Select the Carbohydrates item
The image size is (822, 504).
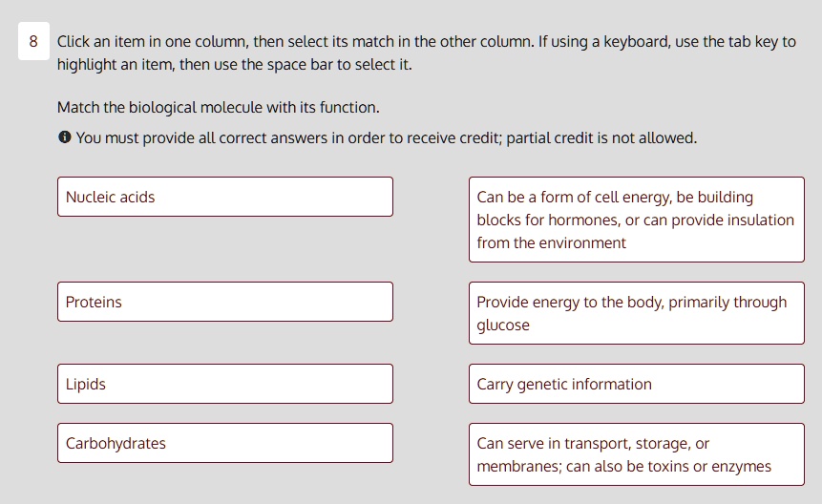click(224, 443)
